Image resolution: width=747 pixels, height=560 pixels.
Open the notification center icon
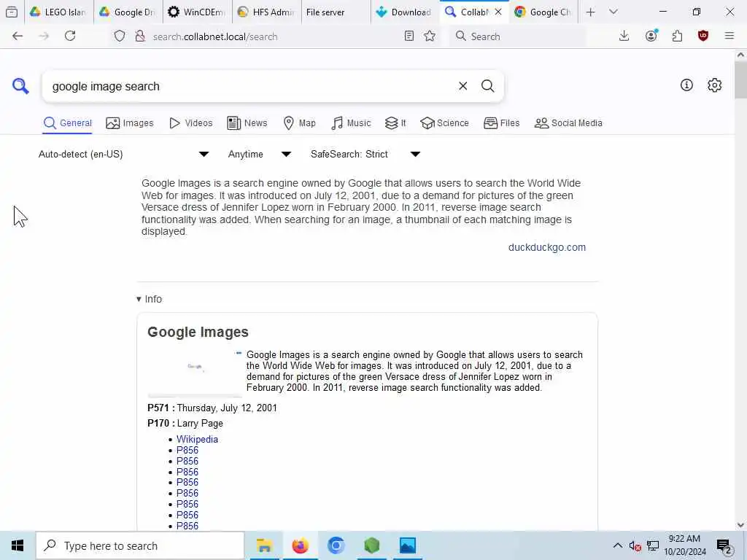click(x=724, y=545)
